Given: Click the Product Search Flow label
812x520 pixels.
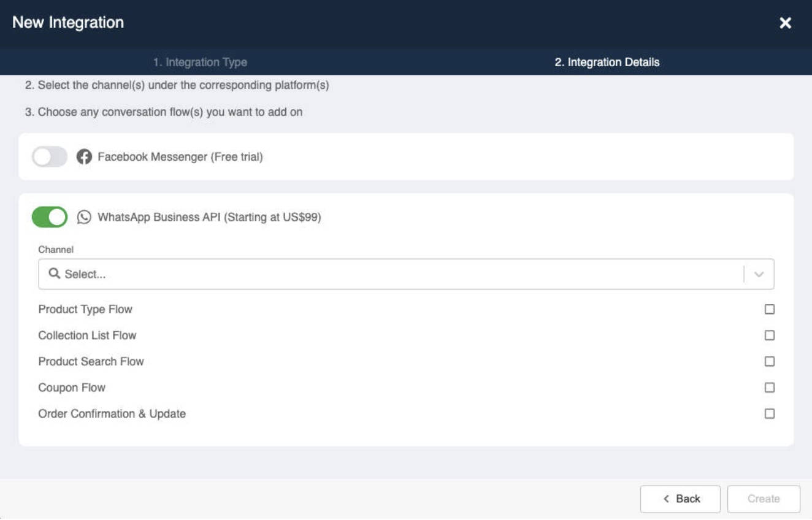Looking at the screenshot, I should (x=91, y=362).
